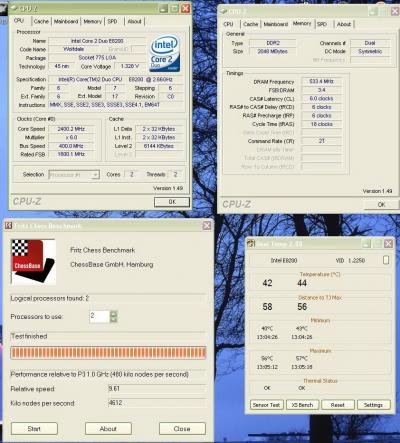The height and width of the screenshot is (443, 400).
Task: Start the Fritz Chess benchmark
Action: [x=34, y=429]
